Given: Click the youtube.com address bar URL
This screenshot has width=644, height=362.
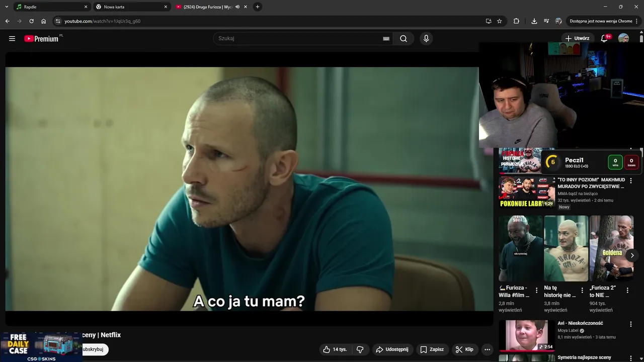Looking at the screenshot, I should [x=103, y=21].
